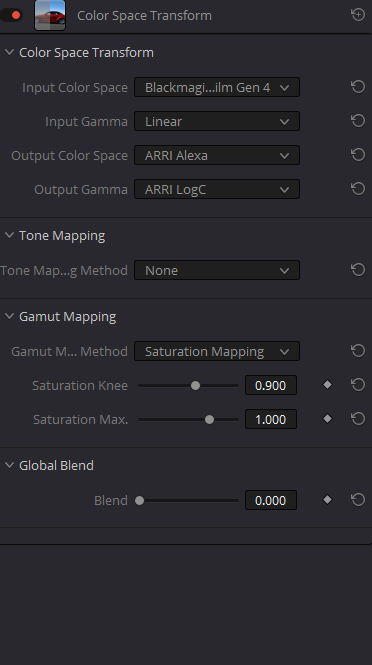The image size is (372, 665).
Task: Reset Output Color Space setting
Action: pos(358,155)
